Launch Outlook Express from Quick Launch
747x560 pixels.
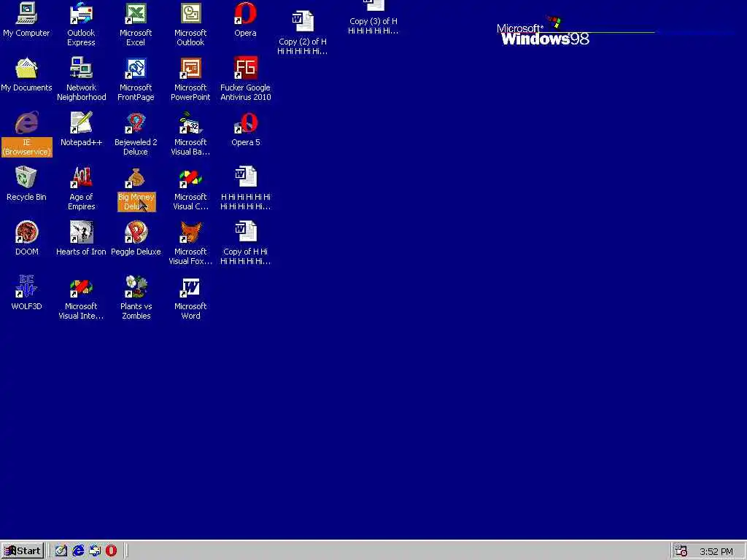[x=95, y=551]
